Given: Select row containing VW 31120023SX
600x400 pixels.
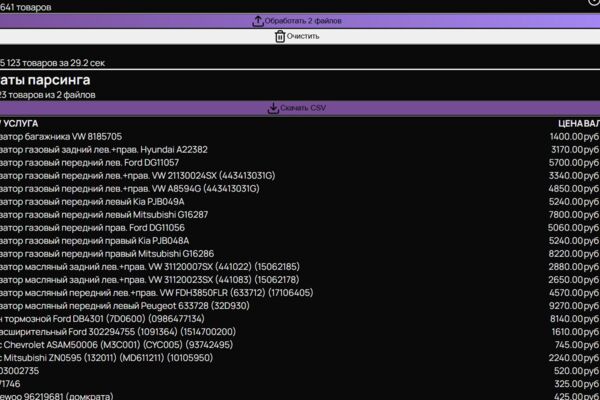Looking at the screenshot, I should (x=300, y=280).
